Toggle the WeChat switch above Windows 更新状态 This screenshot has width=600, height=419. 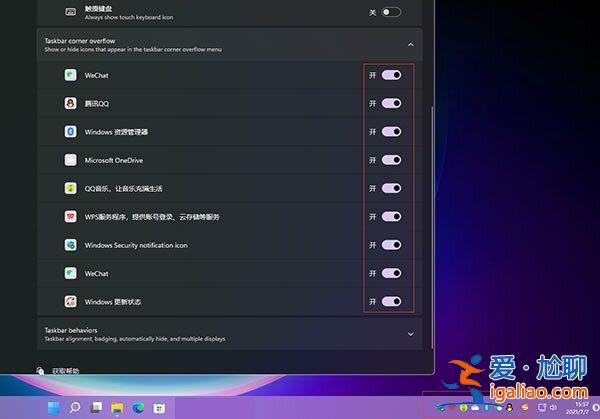[391, 273]
